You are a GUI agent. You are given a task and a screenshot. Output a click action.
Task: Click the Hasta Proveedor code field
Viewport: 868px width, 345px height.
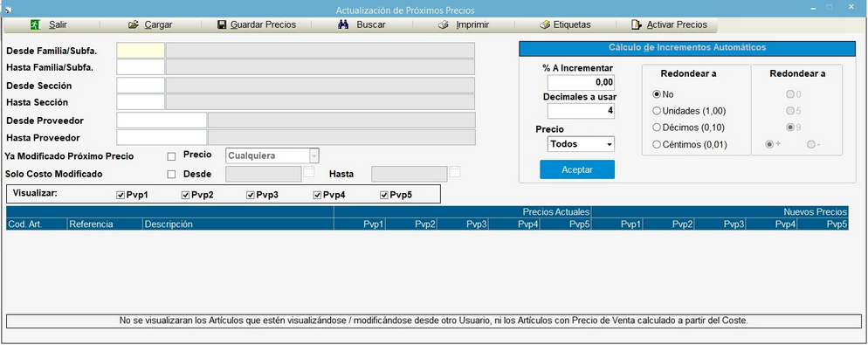[162, 137]
